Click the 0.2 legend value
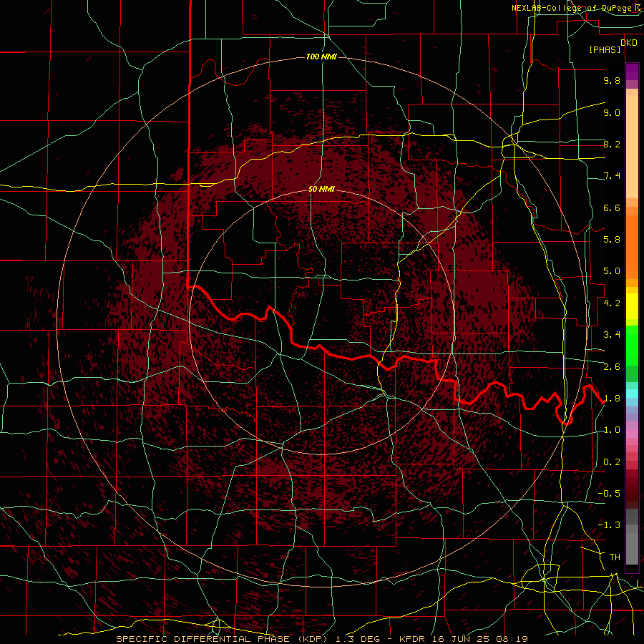 tap(612, 462)
